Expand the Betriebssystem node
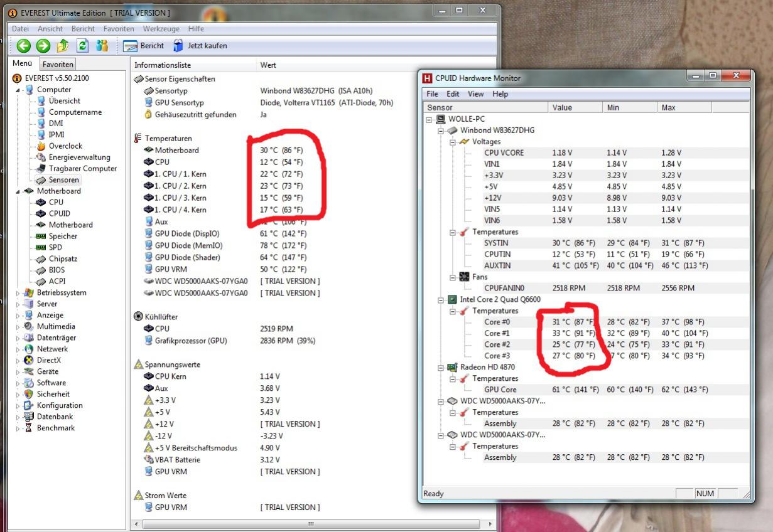The width and height of the screenshot is (773, 532). (18, 293)
